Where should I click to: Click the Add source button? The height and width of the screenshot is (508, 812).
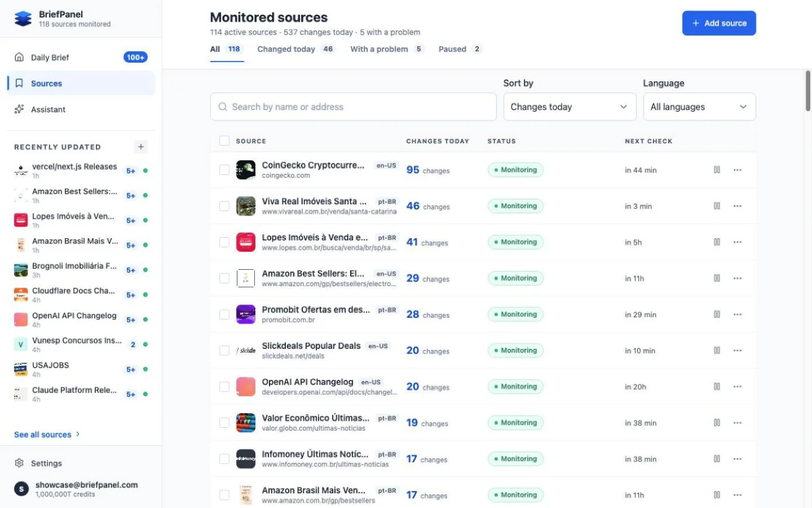(x=719, y=23)
